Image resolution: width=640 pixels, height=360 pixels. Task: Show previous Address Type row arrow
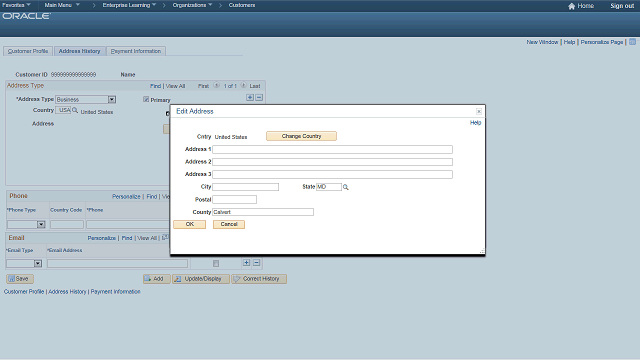(x=217, y=86)
